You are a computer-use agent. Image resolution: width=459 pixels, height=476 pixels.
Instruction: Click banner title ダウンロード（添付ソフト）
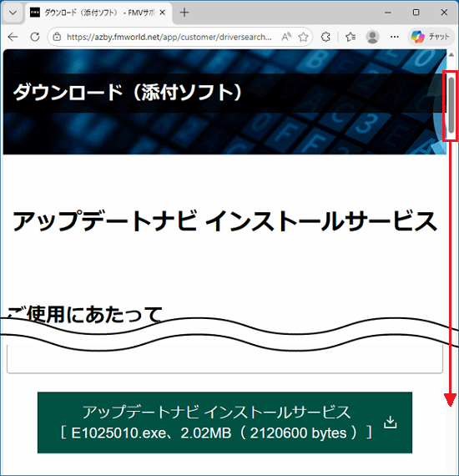tap(128, 92)
